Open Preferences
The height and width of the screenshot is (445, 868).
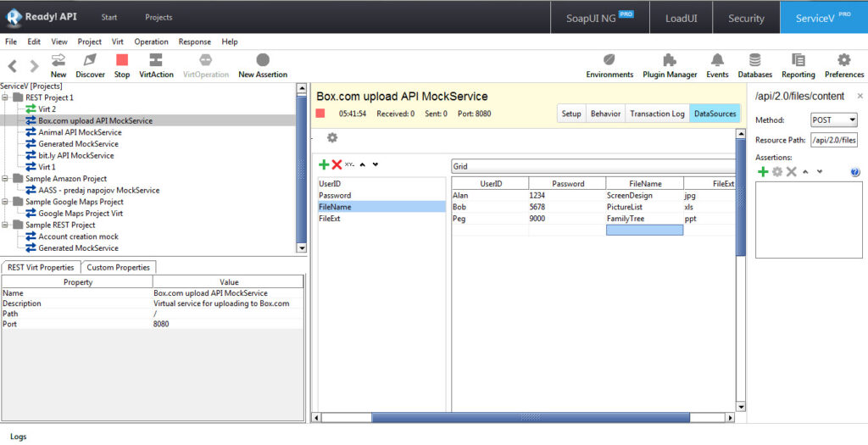tap(843, 66)
